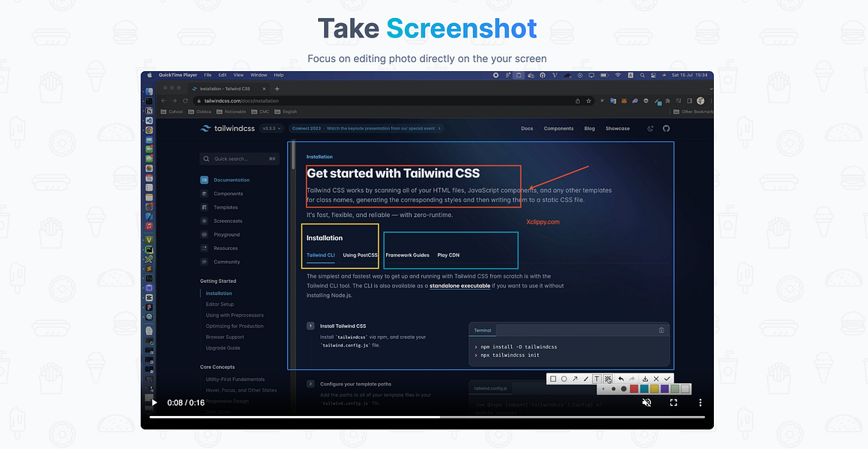Save the screenshot with download icon

646,379
